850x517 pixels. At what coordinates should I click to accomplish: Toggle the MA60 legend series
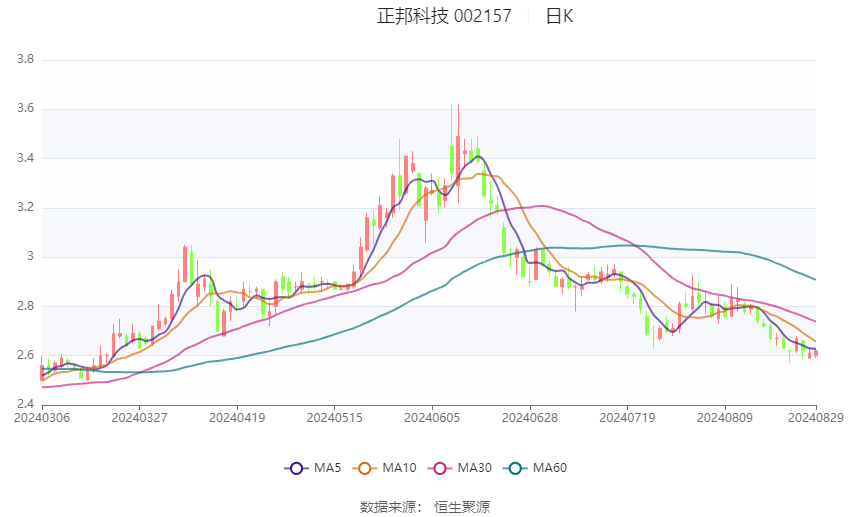point(535,468)
